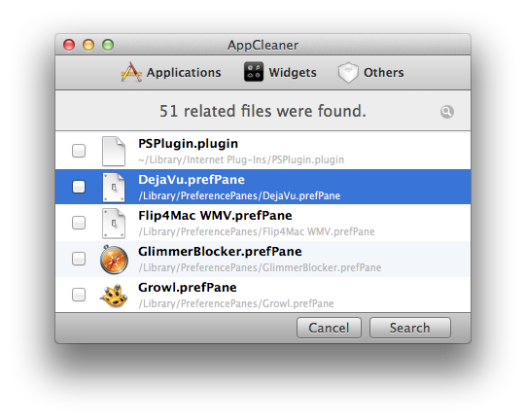Select the Growl.prefPane row name
This screenshot has height=420, width=526.
[188, 288]
